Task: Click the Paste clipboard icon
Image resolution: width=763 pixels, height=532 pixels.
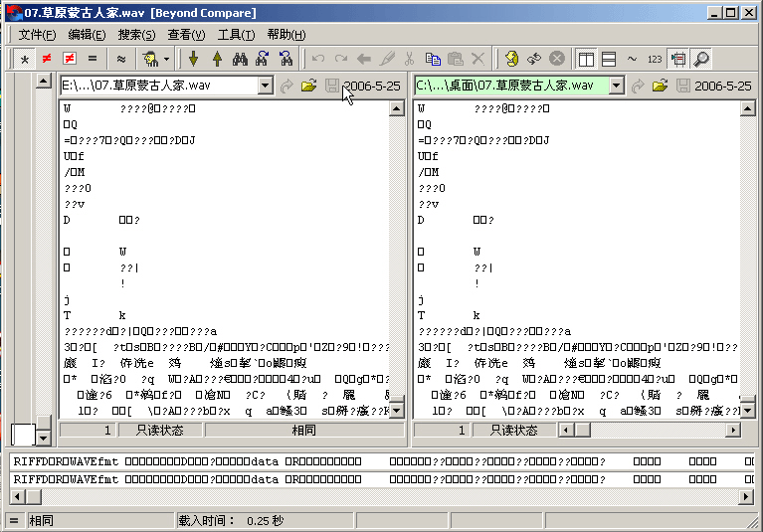Action: tap(456, 59)
